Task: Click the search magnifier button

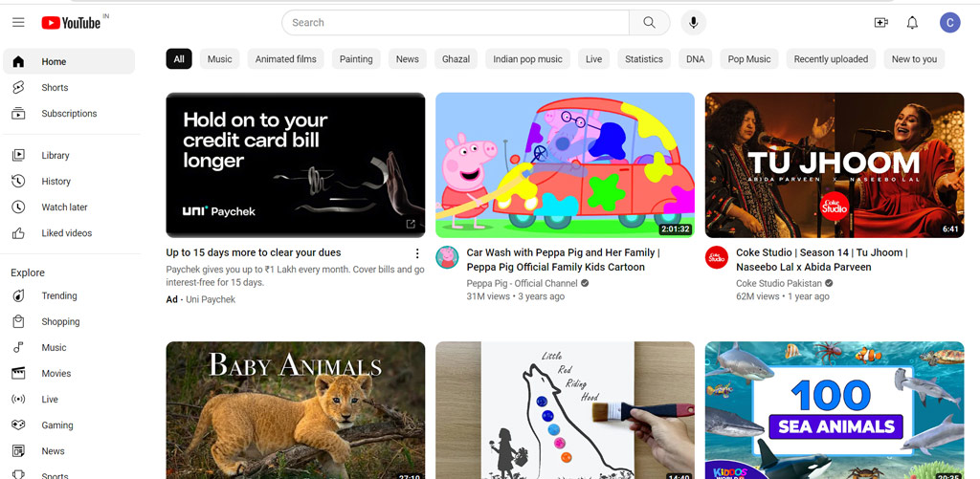Action: 650,23
